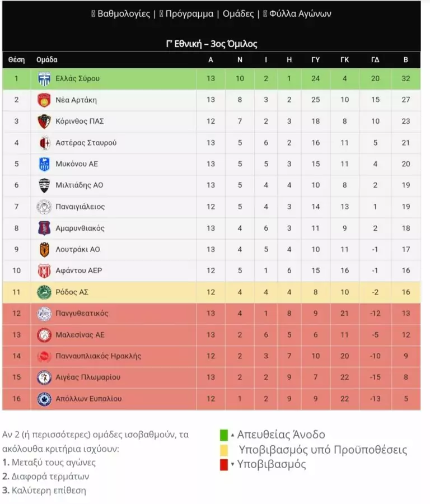The height and width of the screenshot is (504, 430).
Task: Click the Νέα Αρτάκη team logo
Action: point(44,100)
